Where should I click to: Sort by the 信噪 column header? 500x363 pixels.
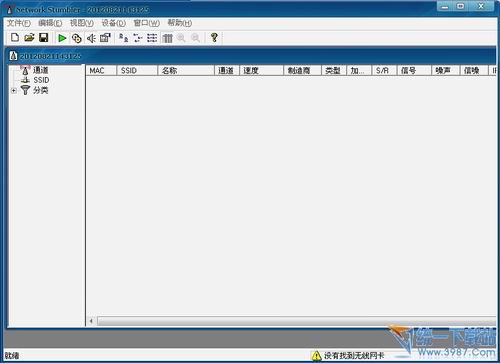pyautogui.click(x=474, y=70)
